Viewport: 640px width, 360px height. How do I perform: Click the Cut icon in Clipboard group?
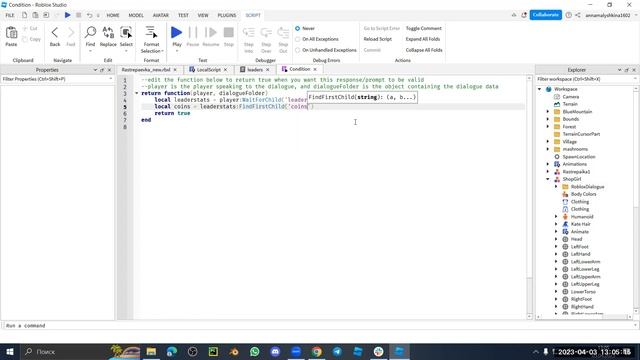click(25, 29)
